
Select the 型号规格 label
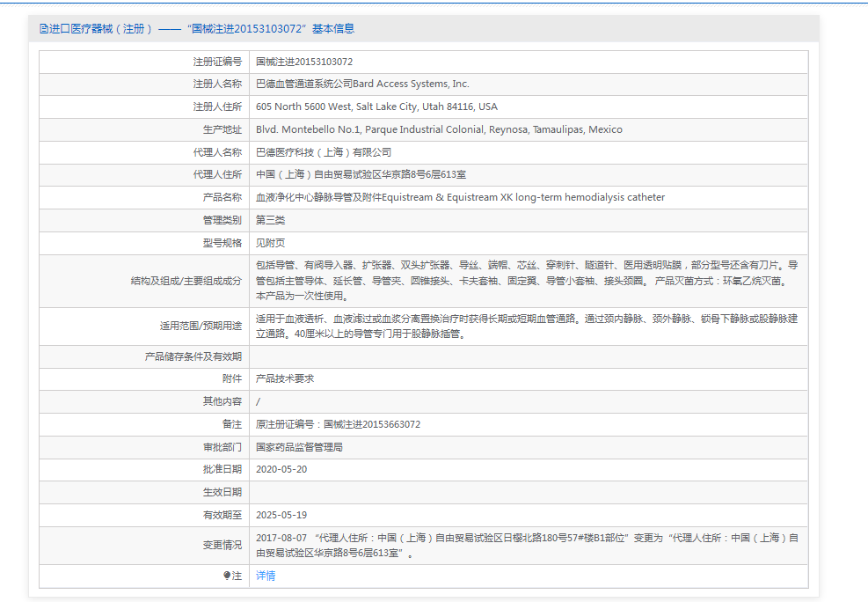(x=222, y=243)
